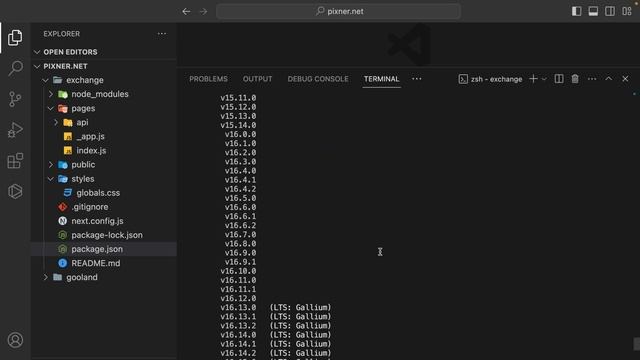Maximize the panel size with the chevron
This screenshot has height=360, width=640.
point(609,79)
